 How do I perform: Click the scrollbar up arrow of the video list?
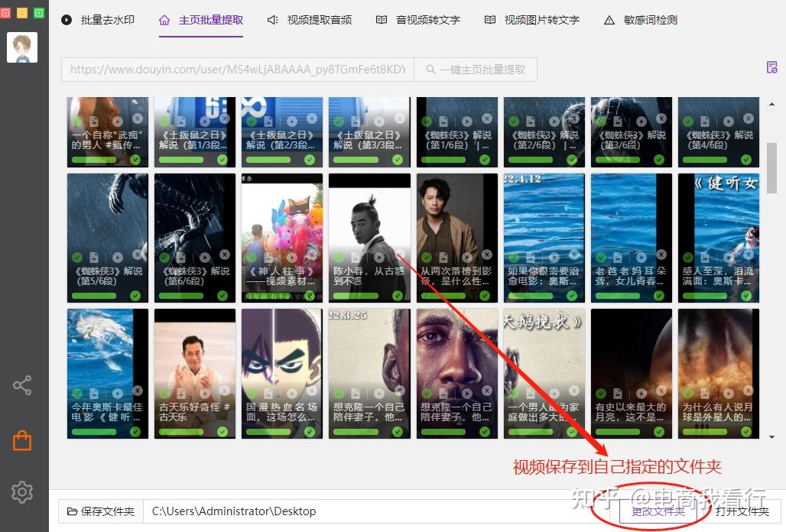(x=772, y=104)
